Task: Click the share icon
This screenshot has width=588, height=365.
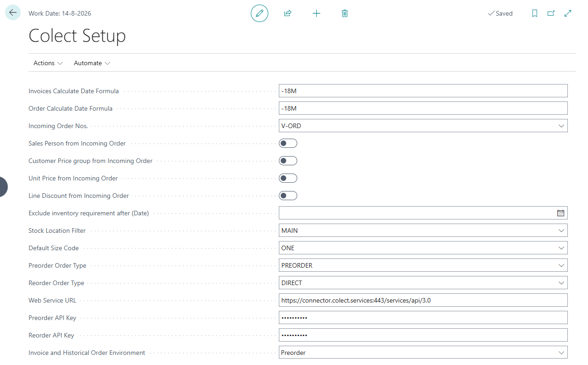Action: (288, 13)
